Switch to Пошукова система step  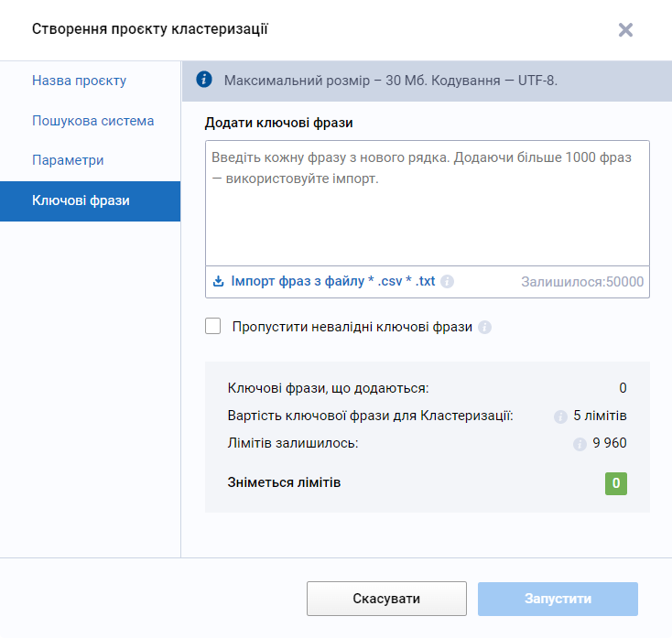click(92, 121)
